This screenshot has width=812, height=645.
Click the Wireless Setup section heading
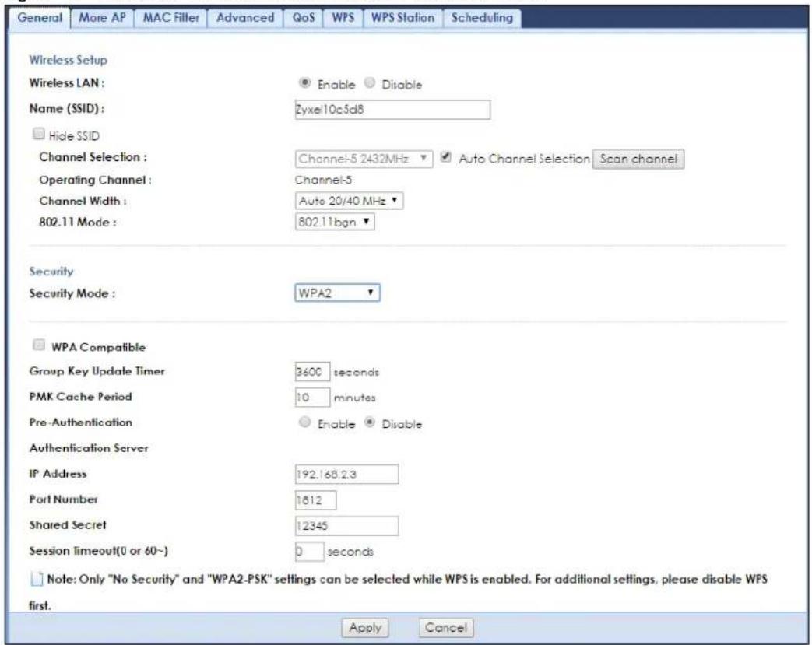point(69,60)
